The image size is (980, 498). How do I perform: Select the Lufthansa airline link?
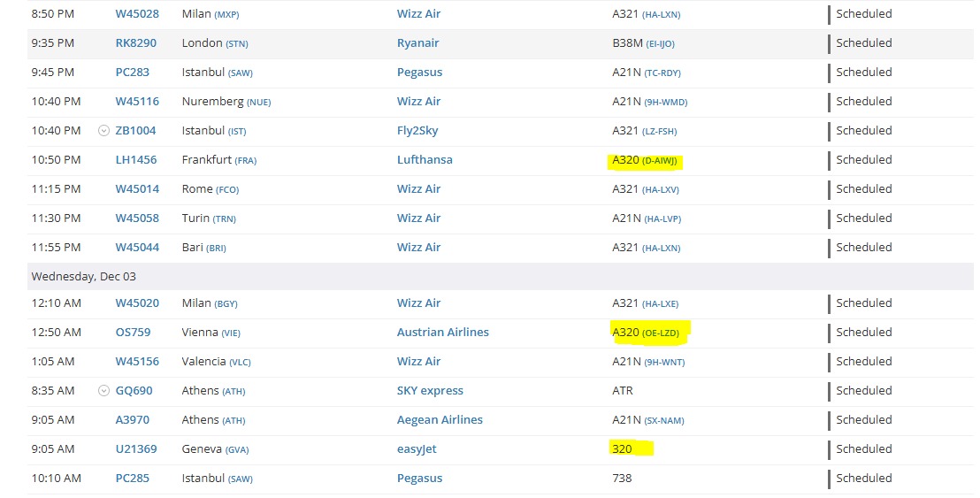click(x=425, y=160)
